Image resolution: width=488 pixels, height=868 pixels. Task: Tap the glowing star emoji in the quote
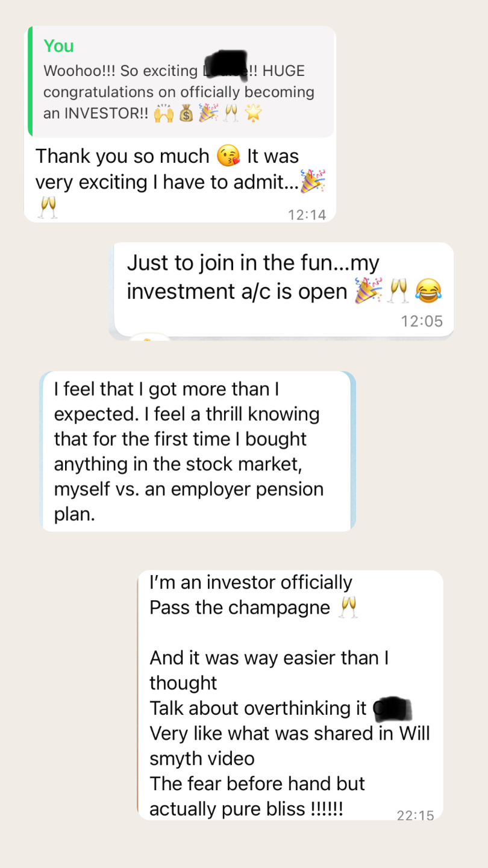254,113
